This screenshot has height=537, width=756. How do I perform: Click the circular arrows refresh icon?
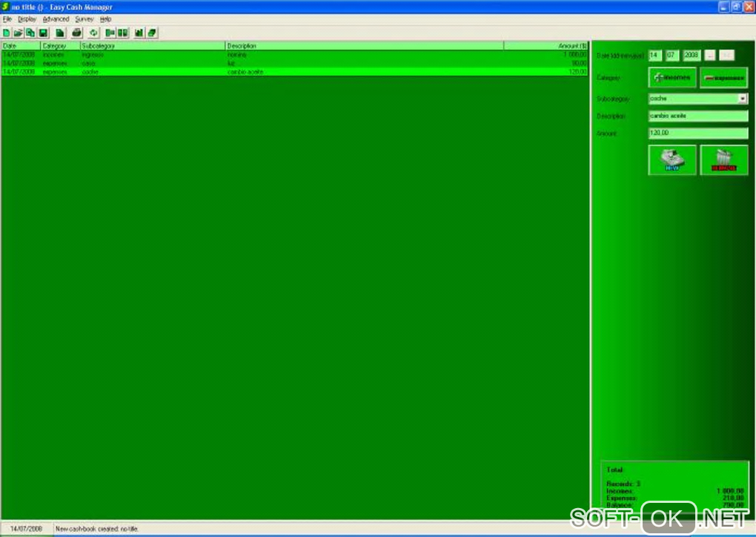click(93, 33)
